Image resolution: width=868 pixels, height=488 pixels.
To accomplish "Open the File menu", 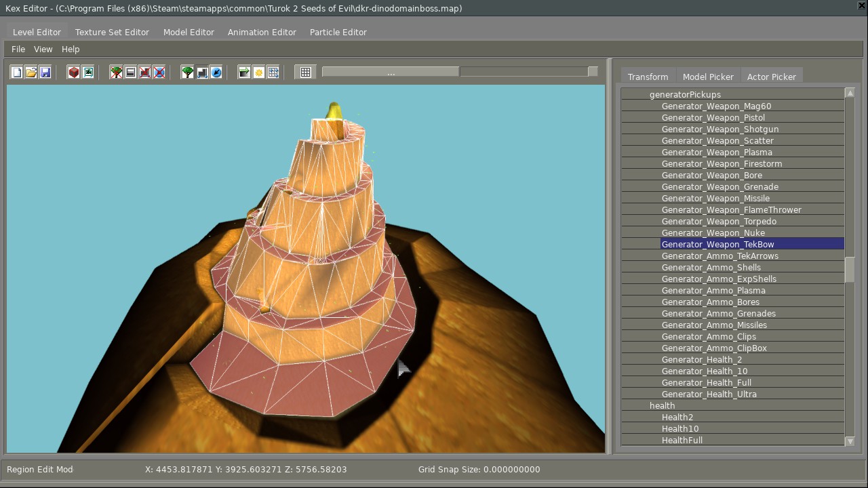I will point(18,49).
